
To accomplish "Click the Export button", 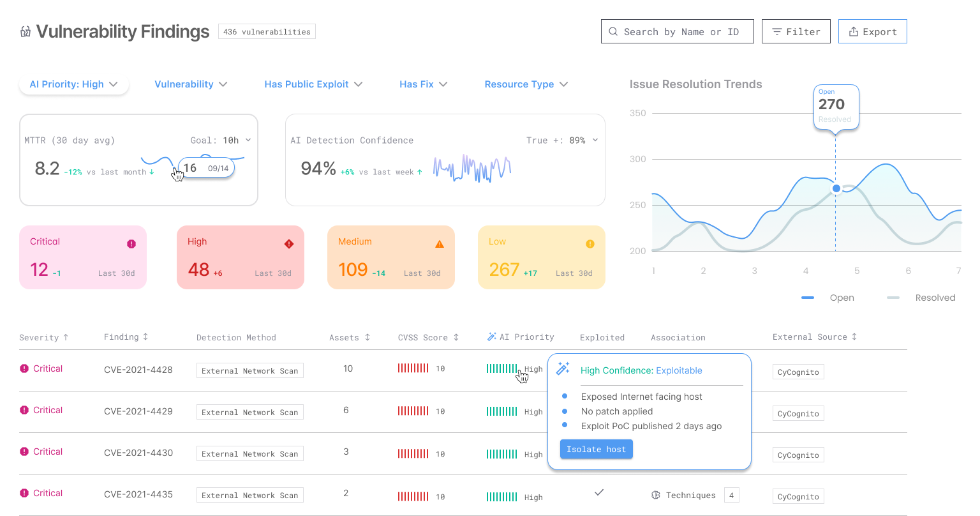I will (x=873, y=31).
